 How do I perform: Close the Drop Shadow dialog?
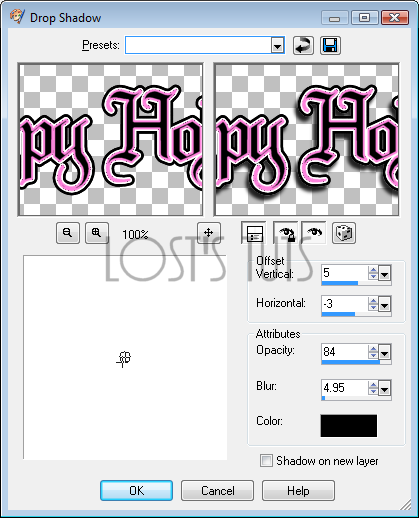pyautogui.click(x=395, y=18)
